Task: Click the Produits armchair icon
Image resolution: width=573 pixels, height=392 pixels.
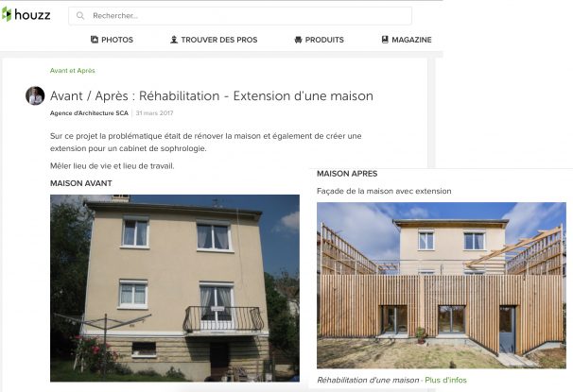Action: [x=298, y=40]
